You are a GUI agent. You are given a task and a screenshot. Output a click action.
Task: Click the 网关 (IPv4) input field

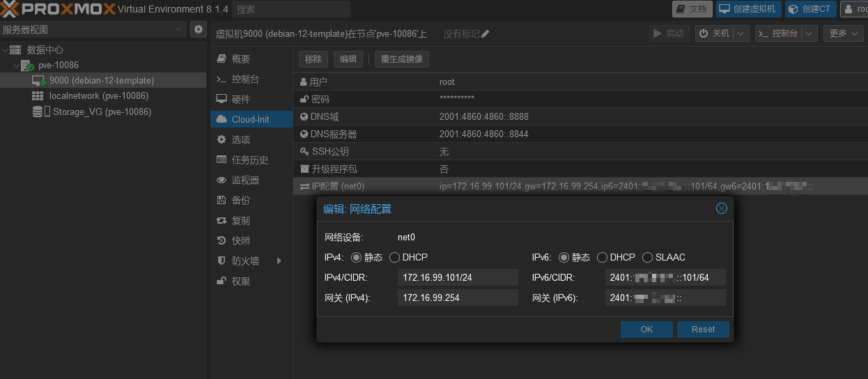(x=458, y=297)
